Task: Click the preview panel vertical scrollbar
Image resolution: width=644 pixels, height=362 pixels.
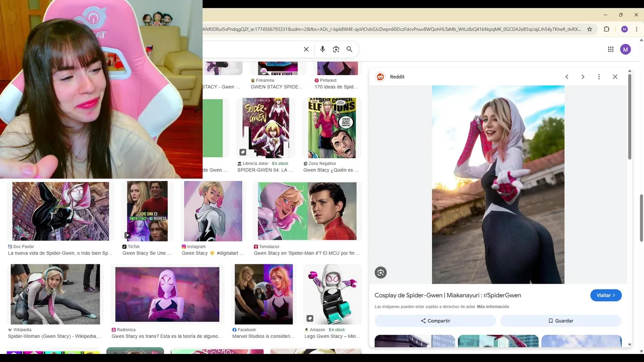Action: click(x=629, y=116)
